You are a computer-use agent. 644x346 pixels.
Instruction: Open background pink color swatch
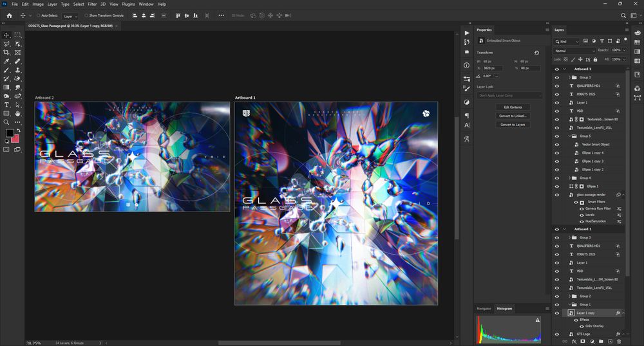(16, 140)
